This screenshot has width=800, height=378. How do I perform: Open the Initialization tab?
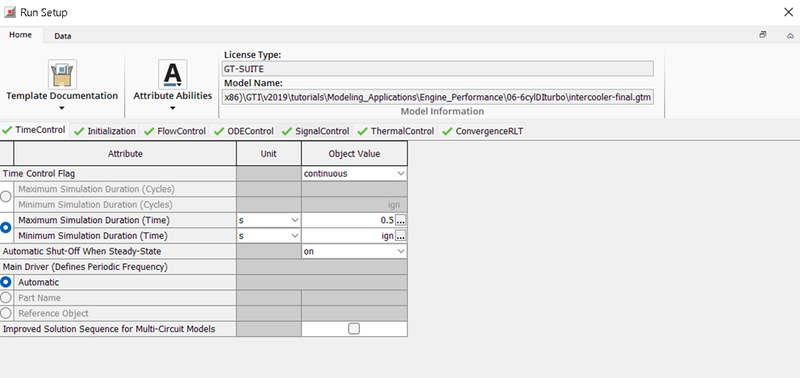tap(105, 131)
